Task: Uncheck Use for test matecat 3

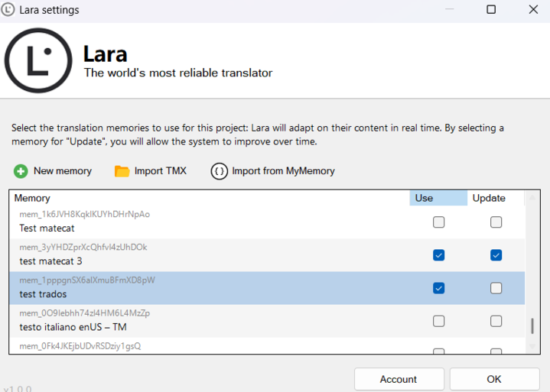Action: coord(438,255)
